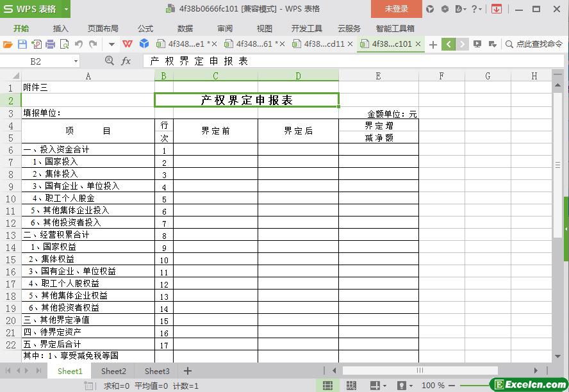Go to next document tab arrow

pos(462,44)
